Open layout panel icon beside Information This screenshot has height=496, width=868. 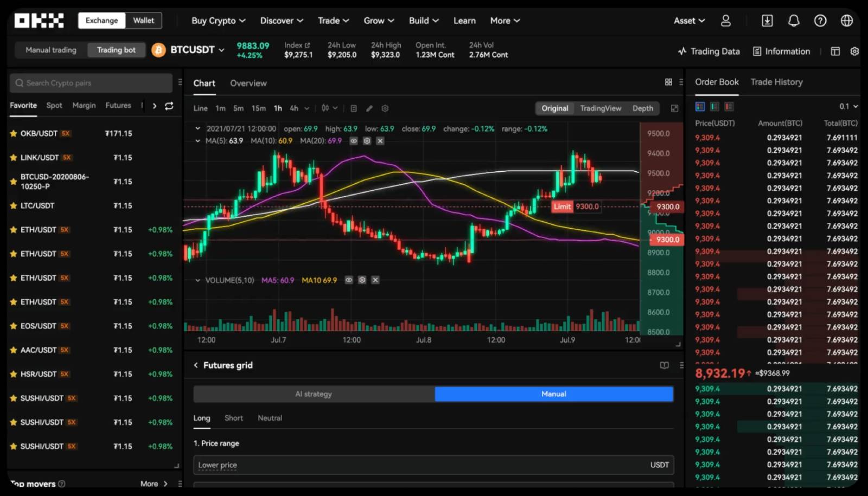pos(835,51)
